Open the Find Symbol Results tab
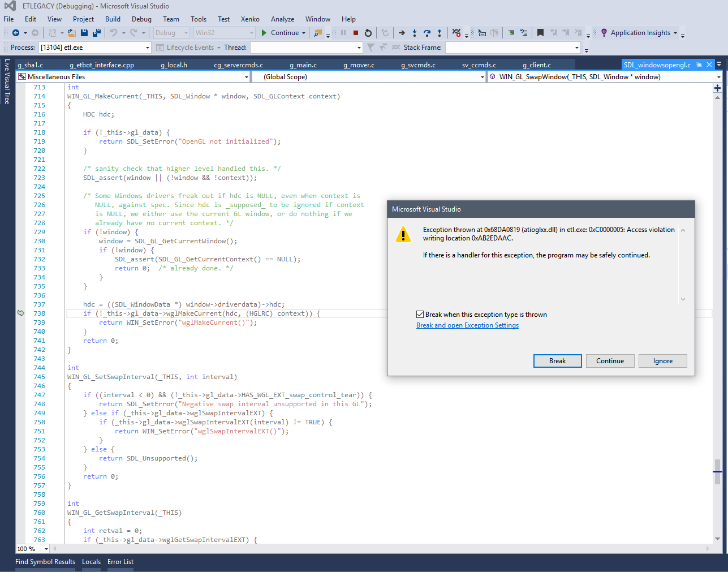This screenshot has height=572, width=728. (x=45, y=562)
